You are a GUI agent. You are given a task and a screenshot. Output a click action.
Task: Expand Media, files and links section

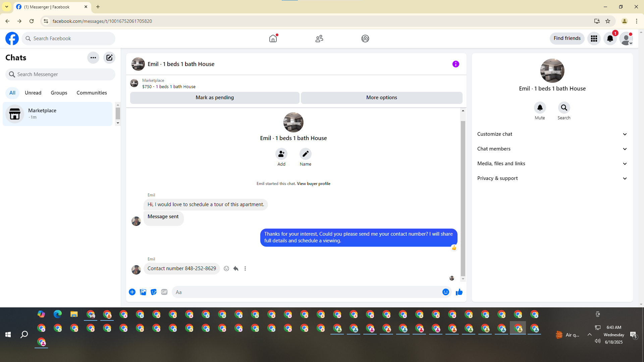coord(552,164)
